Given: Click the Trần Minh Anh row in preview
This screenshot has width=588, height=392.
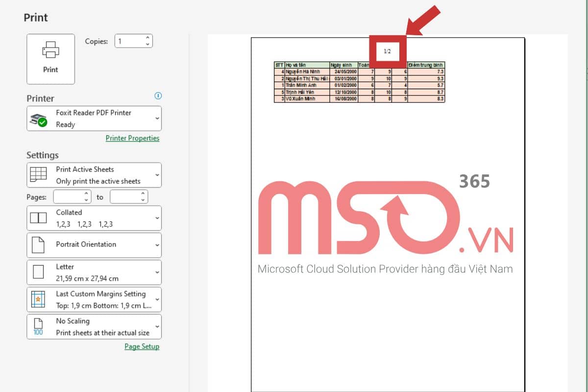Looking at the screenshot, I should [x=359, y=85].
